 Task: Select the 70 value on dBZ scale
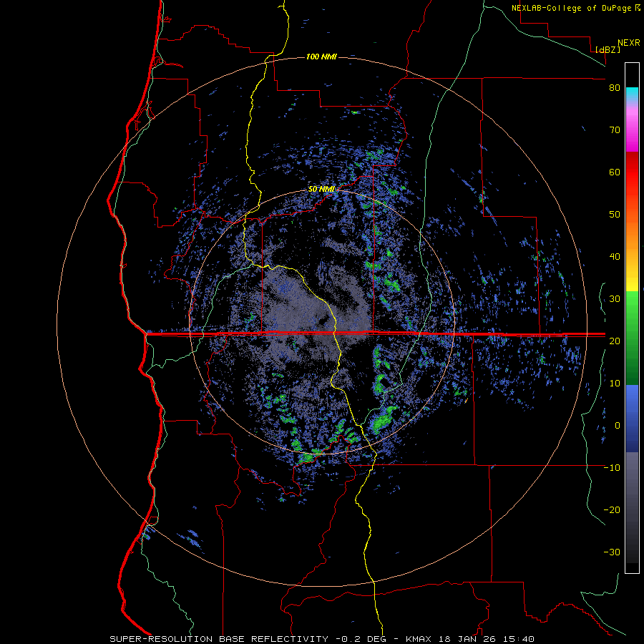(615, 130)
